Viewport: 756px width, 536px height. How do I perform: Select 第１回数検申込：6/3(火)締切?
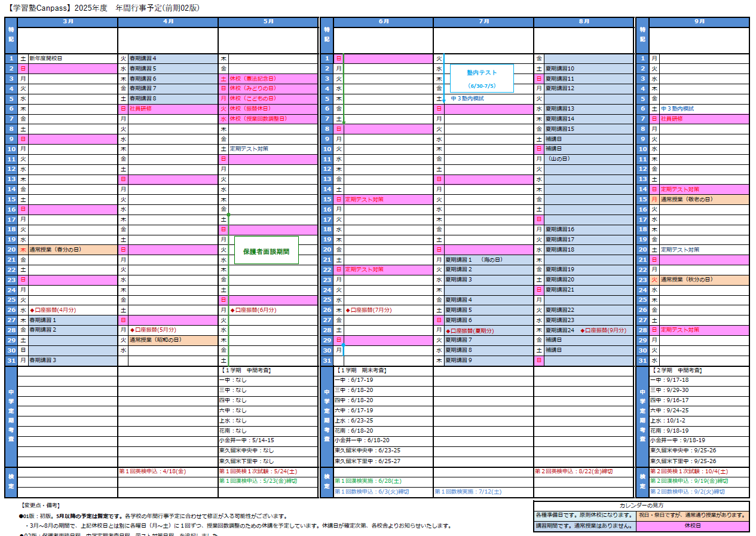point(372,492)
